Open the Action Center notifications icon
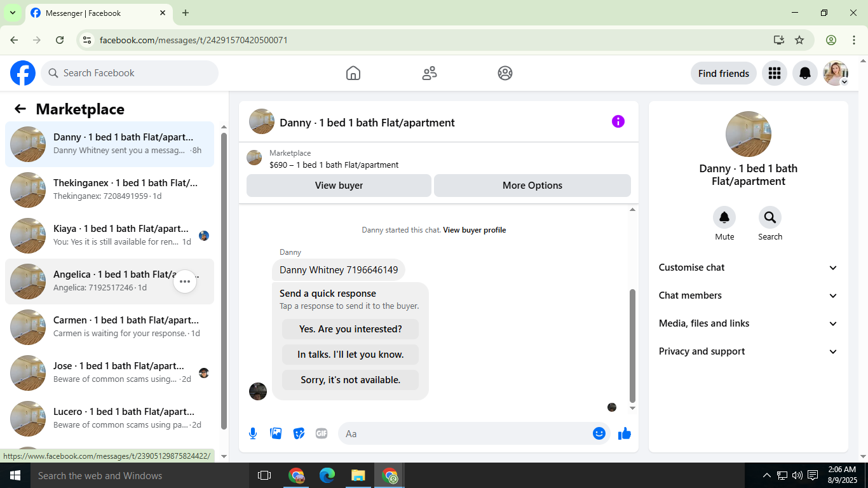Screen dimensions: 868x488 pos(813,475)
